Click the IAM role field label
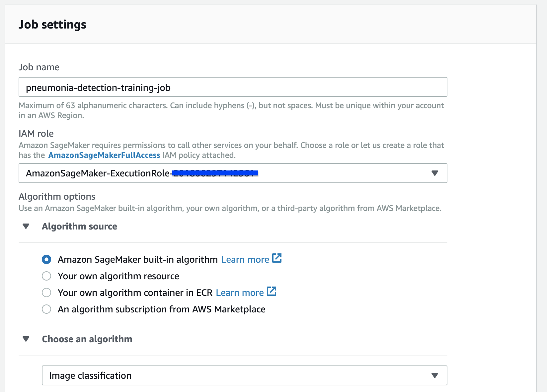The width and height of the screenshot is (547, 392). coord(36,134)
